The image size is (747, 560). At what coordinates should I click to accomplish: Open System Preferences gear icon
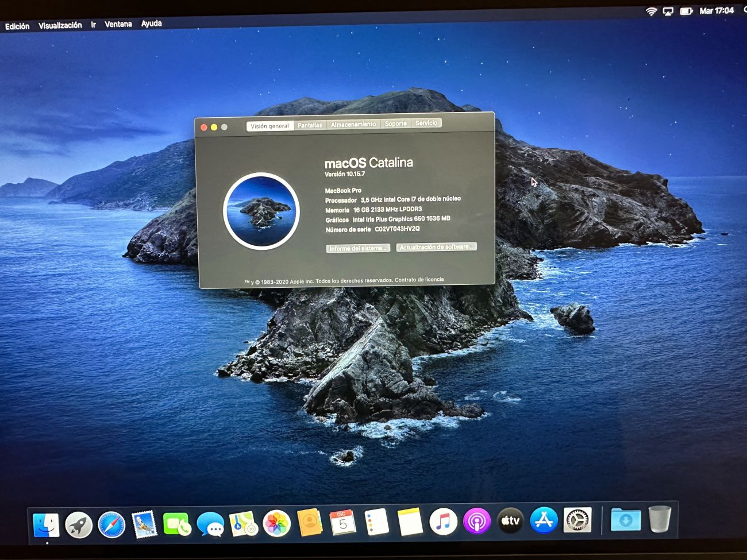pos(577,520)
